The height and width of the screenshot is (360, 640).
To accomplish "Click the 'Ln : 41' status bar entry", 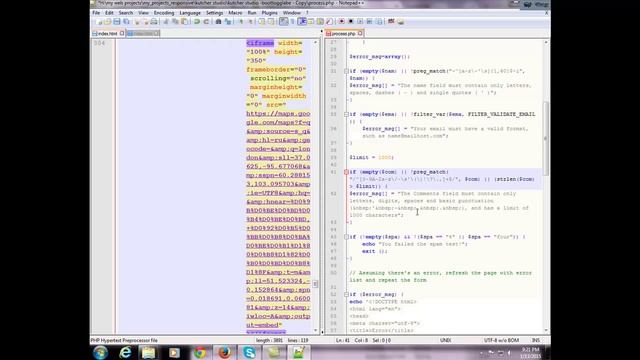I will tap(342, 340).
